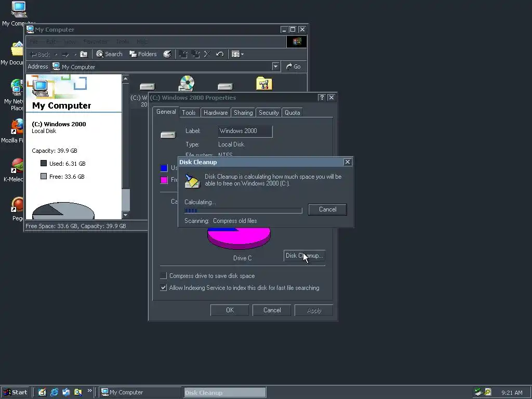Click Up folder icon in My Computer toolbar
This screenshot has width=532, height=399.
84,54
